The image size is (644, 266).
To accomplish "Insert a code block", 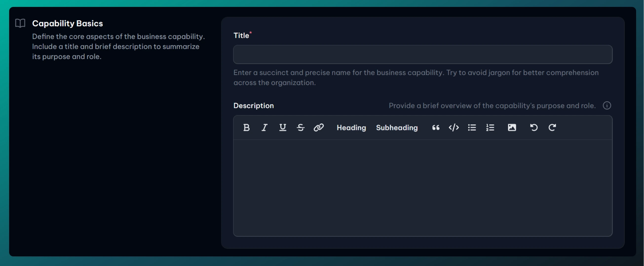I will point(454,128).
